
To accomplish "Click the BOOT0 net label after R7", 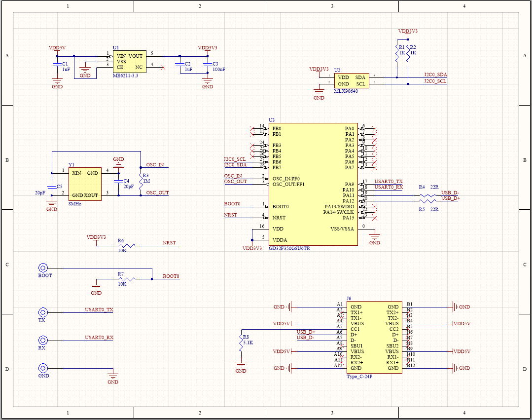I will tap(171, 276).
